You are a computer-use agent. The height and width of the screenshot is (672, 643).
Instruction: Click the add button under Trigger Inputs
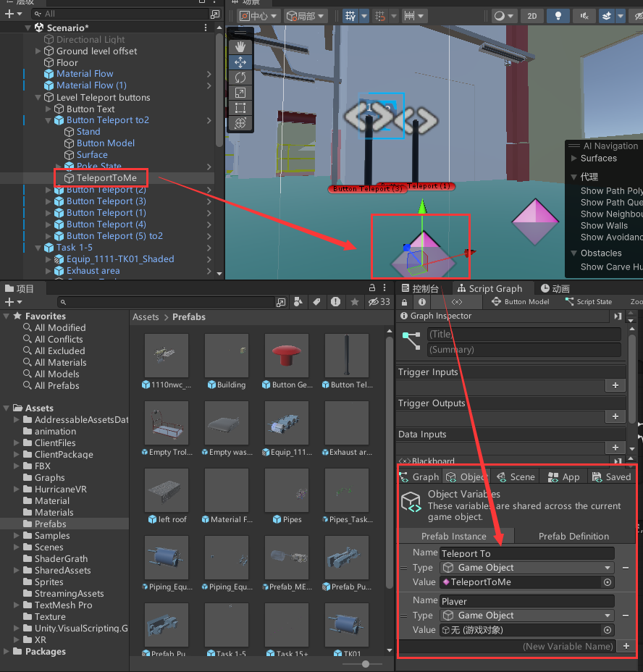click(615, 386)
